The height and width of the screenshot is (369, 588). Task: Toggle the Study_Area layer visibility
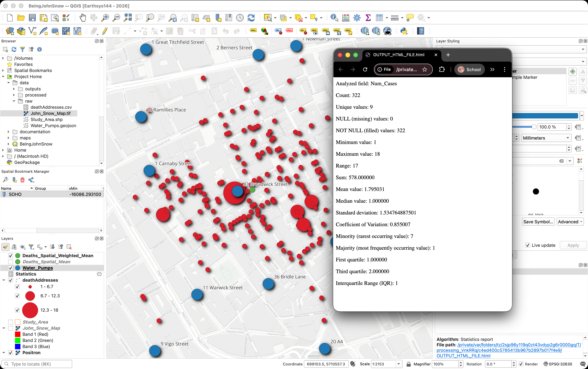(11, 322)
